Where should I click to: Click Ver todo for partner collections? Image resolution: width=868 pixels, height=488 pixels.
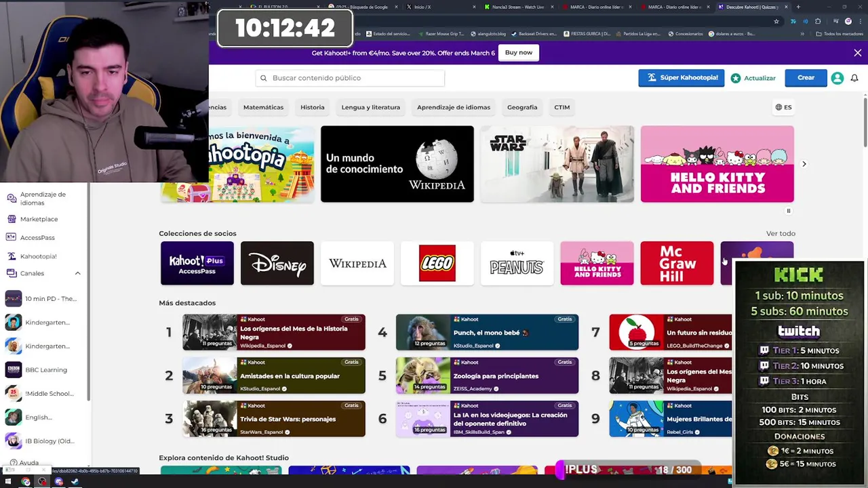(x=781, y=234)
